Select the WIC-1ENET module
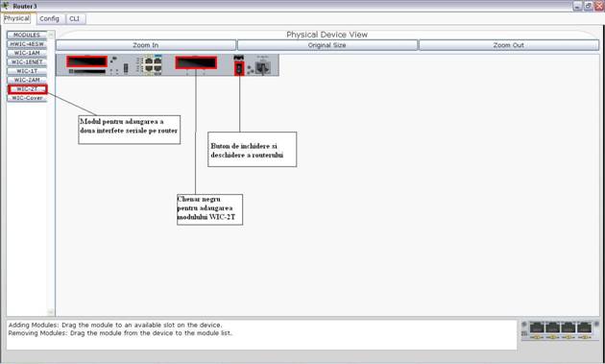This screenshot has width=605, height=364. tap(27, 61)
